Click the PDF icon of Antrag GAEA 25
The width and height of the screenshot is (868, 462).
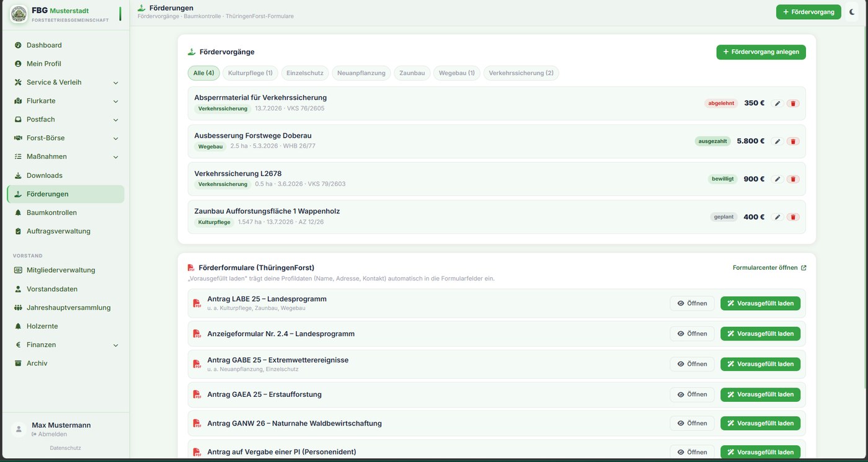point(197,394)
